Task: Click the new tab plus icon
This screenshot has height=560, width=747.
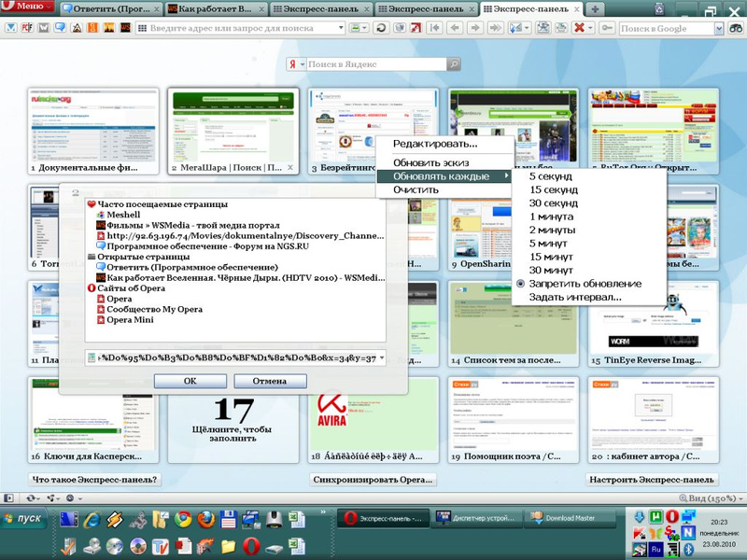Action: 596,8
